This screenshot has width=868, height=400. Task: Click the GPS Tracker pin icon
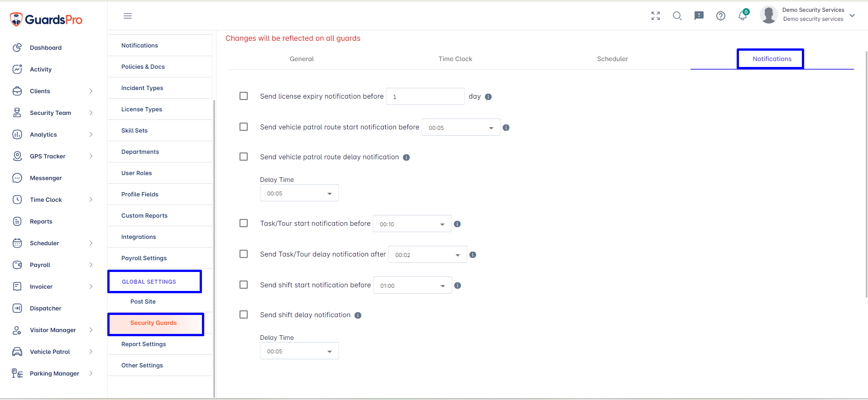pos(17,156)
